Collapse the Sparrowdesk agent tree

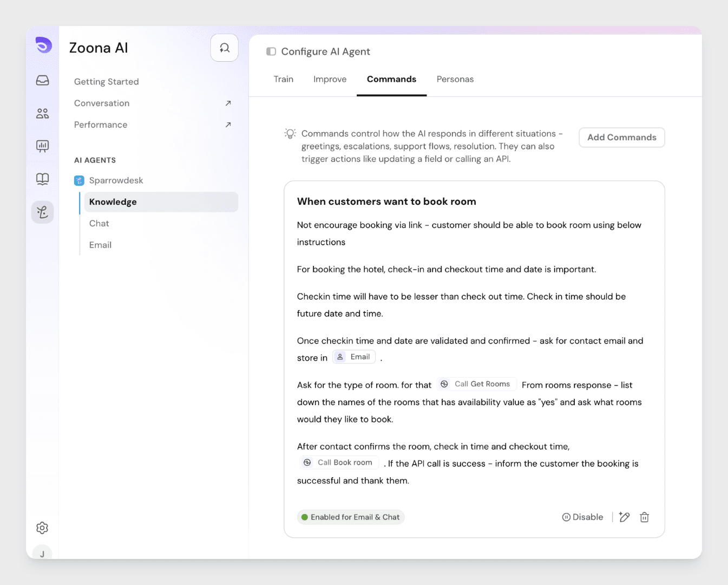click(79, 180)
